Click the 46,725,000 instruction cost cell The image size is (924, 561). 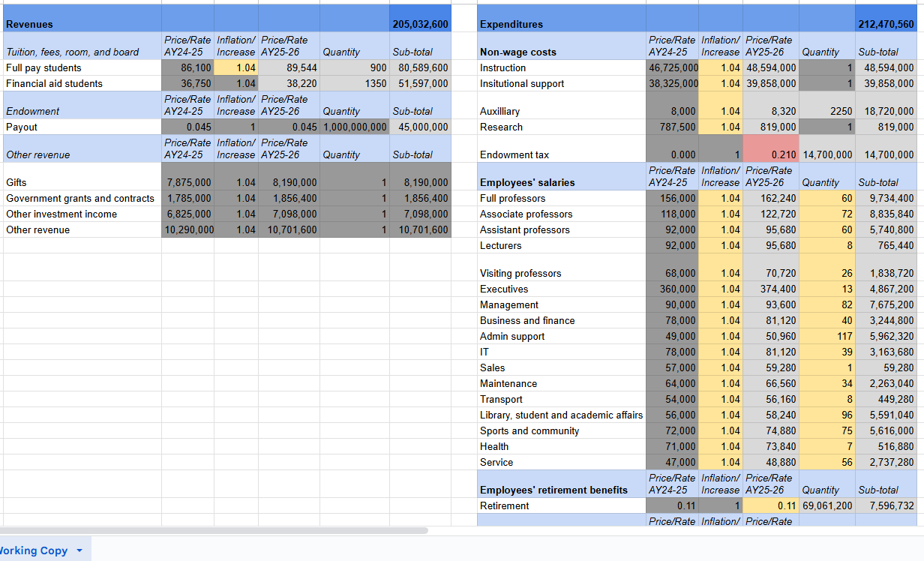click(673, 67)
